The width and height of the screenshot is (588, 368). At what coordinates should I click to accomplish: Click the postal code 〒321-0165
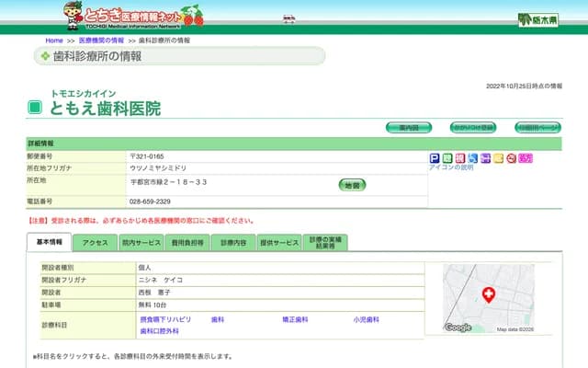click(147, 156)
